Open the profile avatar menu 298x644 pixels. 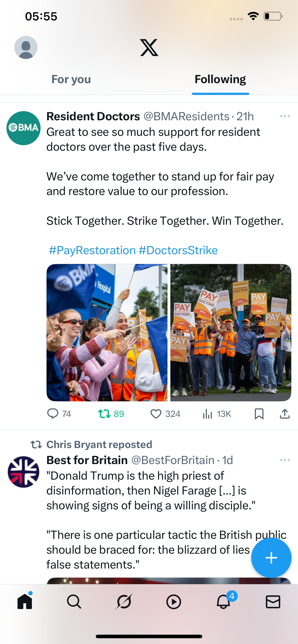click(x=26, y=47)
